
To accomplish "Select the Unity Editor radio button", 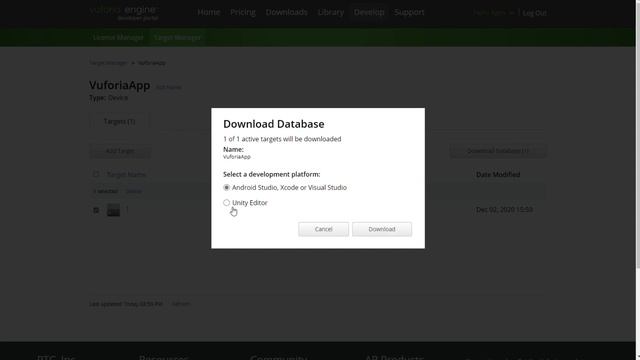I will coord(227,202).
